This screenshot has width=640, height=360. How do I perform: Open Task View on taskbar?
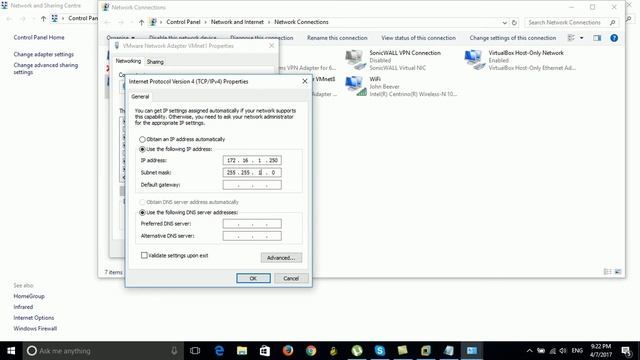(195, 351)
